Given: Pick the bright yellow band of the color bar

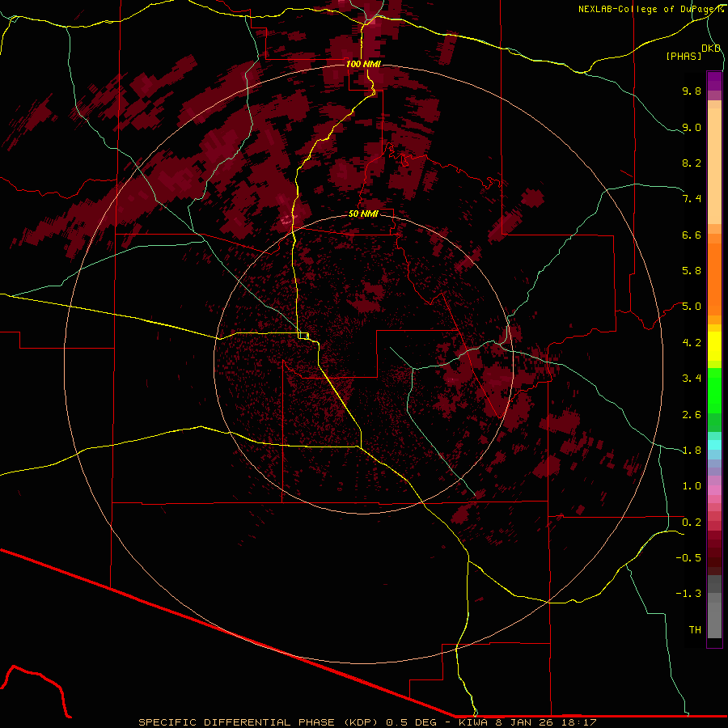Looking at the screenshot, I should (714, 346).
